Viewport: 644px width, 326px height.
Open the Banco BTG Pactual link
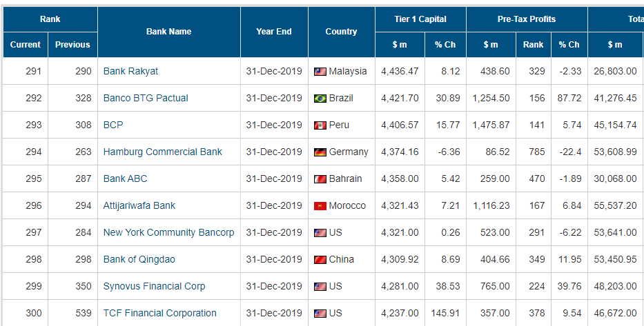[x=146, y=98]
